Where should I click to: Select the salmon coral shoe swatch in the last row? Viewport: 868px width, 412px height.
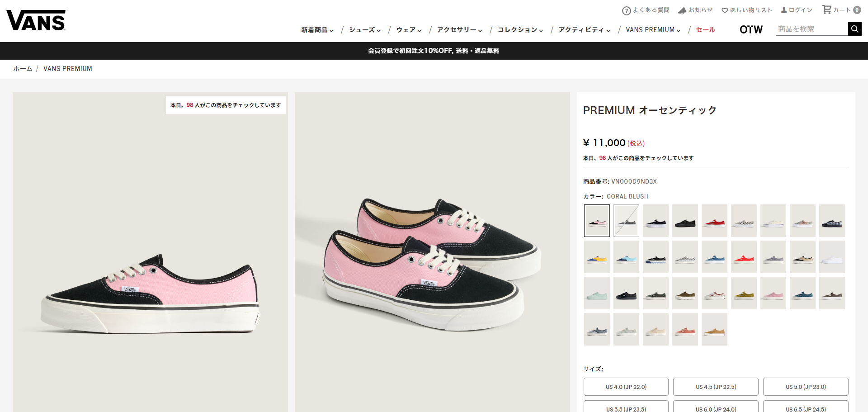(x=685, y=329)
